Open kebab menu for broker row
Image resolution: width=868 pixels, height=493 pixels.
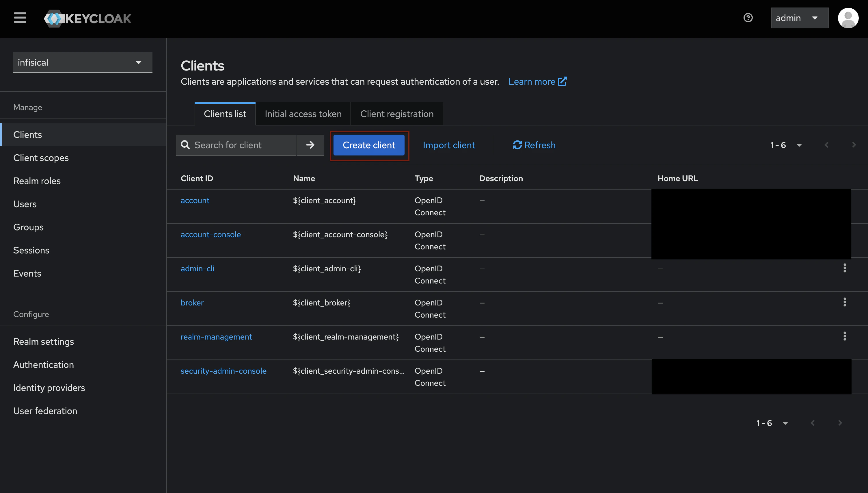[845, 302]
